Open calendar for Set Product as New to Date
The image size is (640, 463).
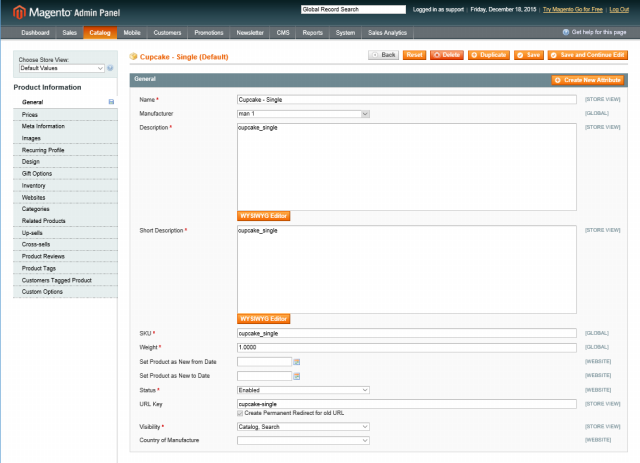[x=297, y=375]
